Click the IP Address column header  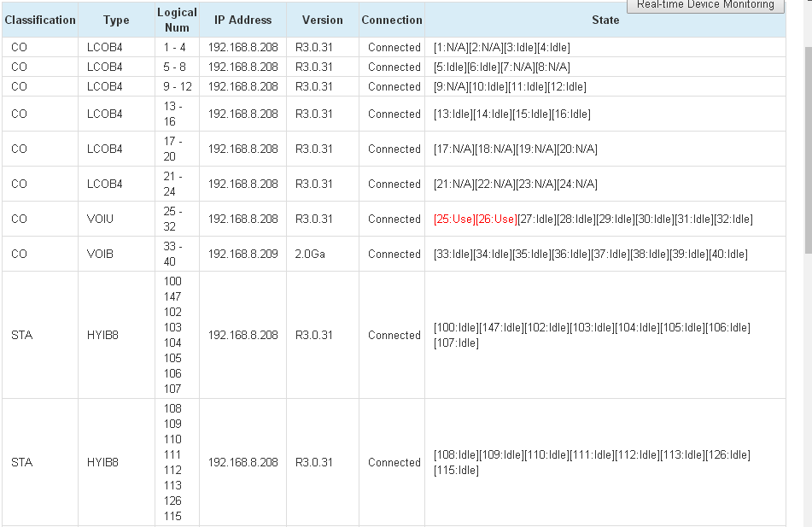pyautogui.click(x=243, y=20)
